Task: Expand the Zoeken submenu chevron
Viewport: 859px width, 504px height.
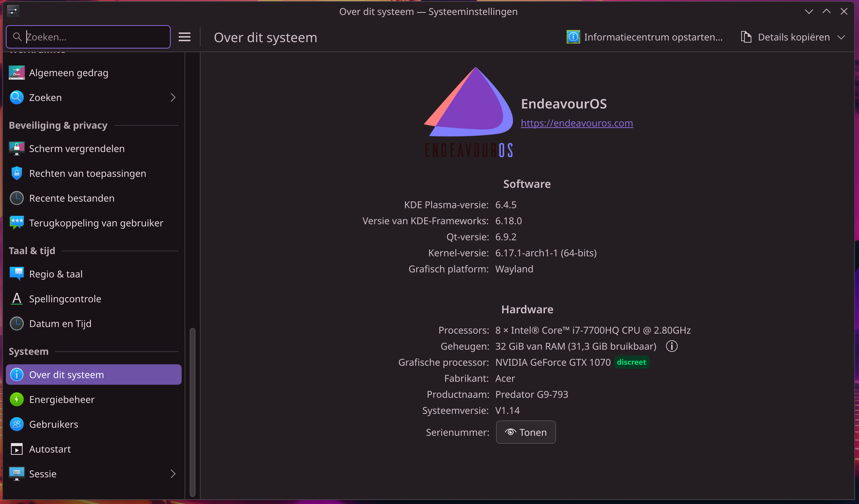Action: [x=173, y=97]
